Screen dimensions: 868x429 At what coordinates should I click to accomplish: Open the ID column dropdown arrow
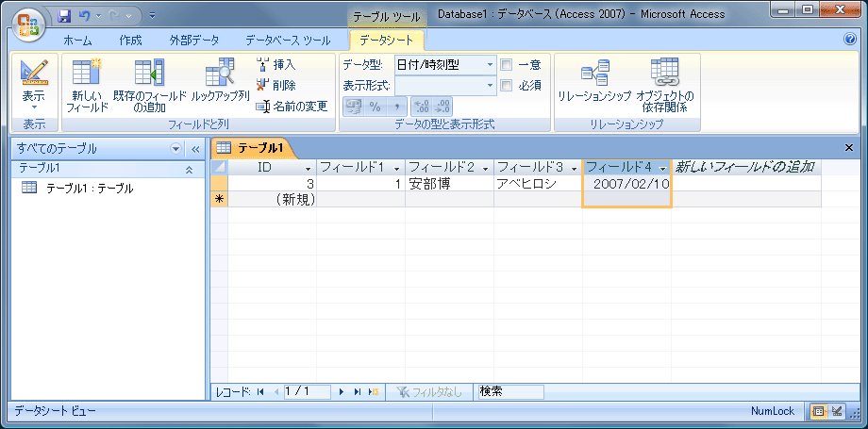(308, 168)
